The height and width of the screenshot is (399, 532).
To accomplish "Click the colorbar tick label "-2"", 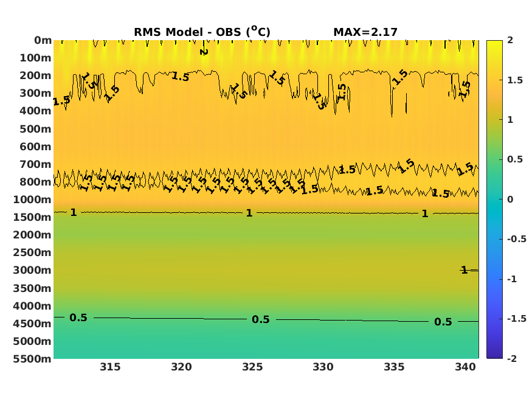I will 512,359.
